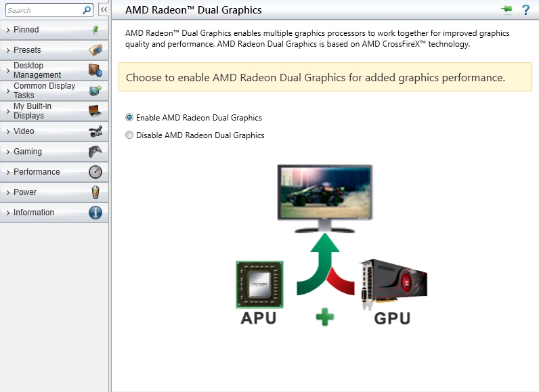Open the Gaming menu item

point(54,152)
